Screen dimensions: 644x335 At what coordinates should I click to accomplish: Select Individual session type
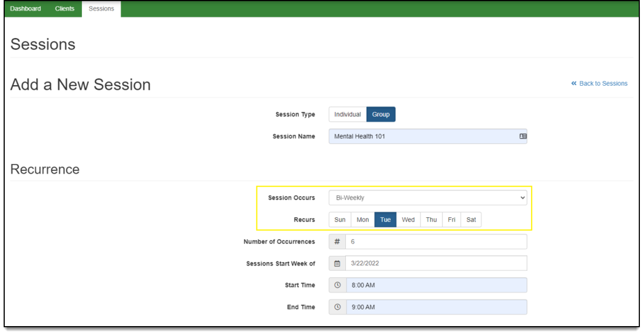click(x=347, y=114)
